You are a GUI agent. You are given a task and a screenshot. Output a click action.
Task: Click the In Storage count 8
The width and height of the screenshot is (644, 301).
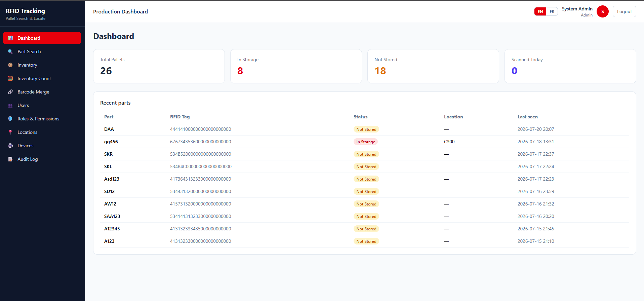tap(240, 71)
